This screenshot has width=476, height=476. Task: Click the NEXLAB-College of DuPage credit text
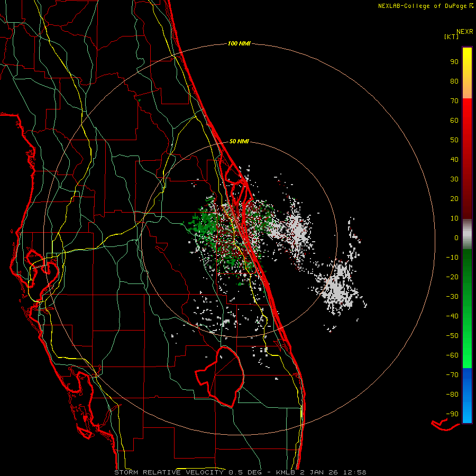(x=425, y=6)
